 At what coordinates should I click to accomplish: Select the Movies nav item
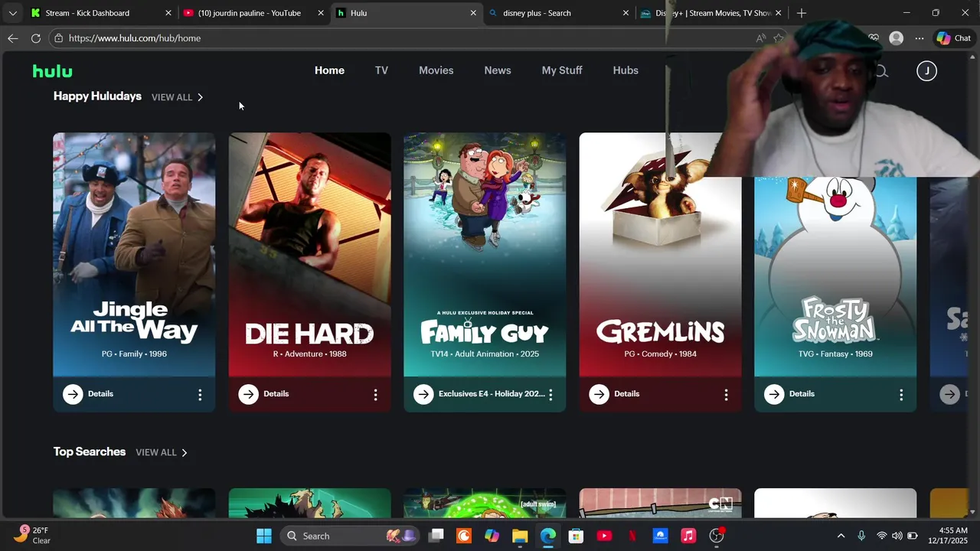click(436, 70)
